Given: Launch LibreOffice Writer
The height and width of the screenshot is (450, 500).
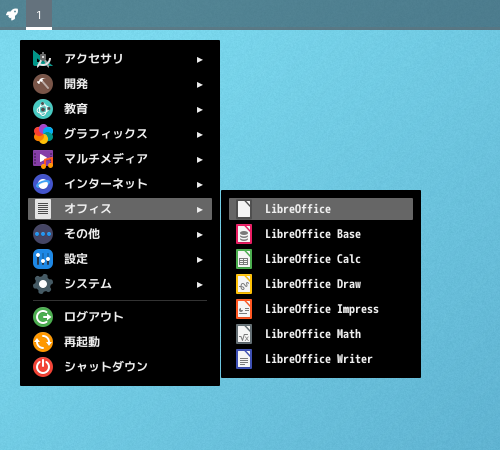Looking at the screenshot, I should 321,359.
